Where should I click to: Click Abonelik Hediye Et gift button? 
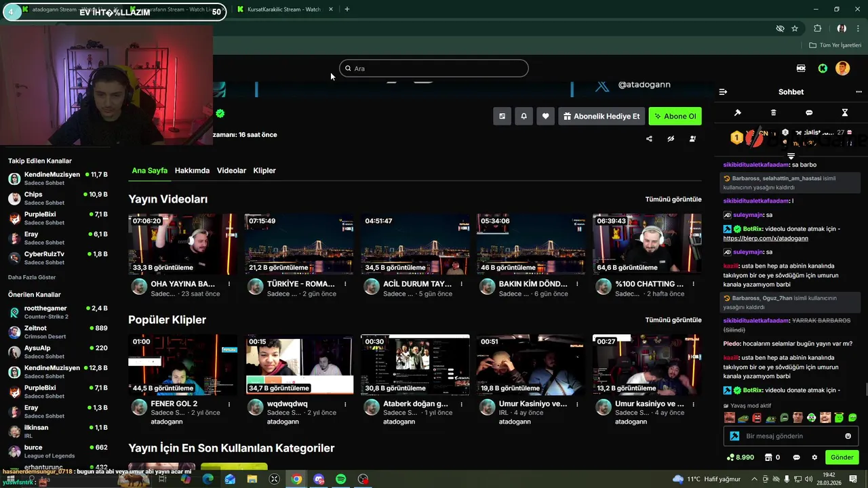(x=601, y=116)
